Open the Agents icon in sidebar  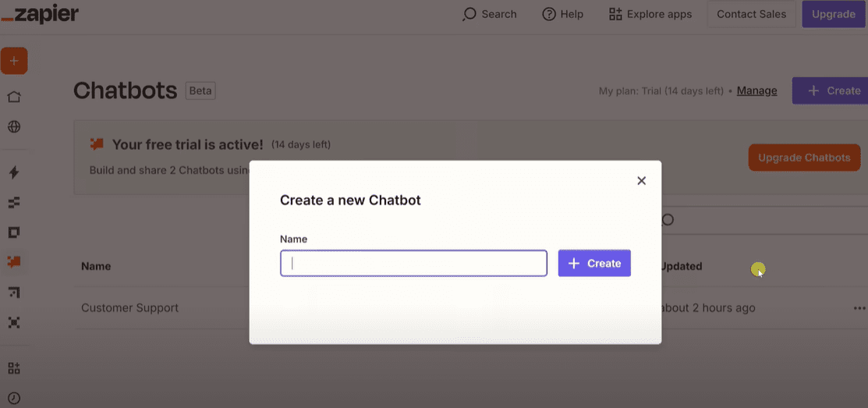(14, 322)
